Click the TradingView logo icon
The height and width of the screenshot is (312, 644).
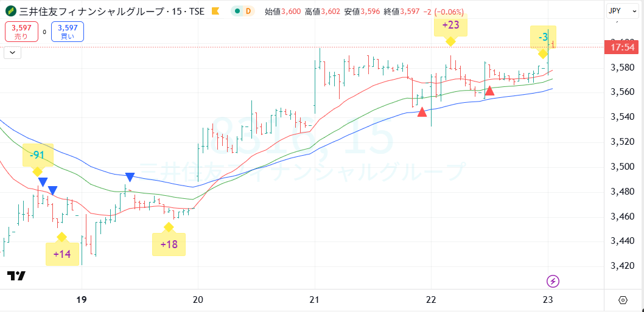coord(16,276)
